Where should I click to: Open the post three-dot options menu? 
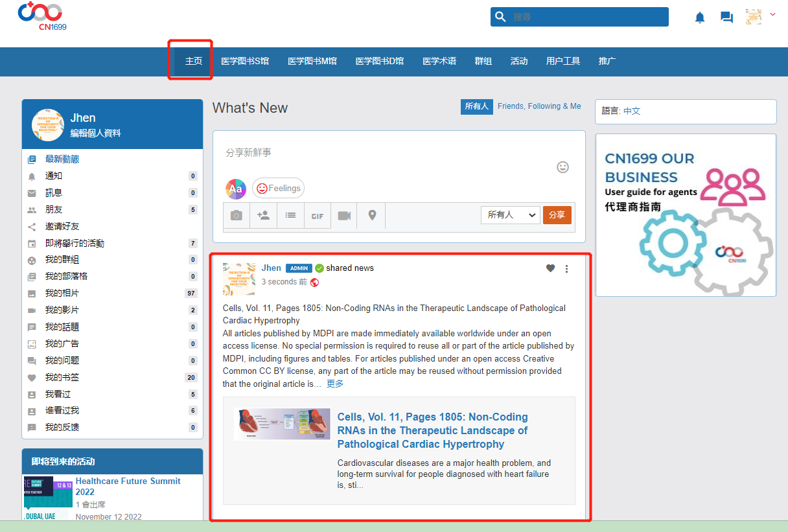click(567, 269)
